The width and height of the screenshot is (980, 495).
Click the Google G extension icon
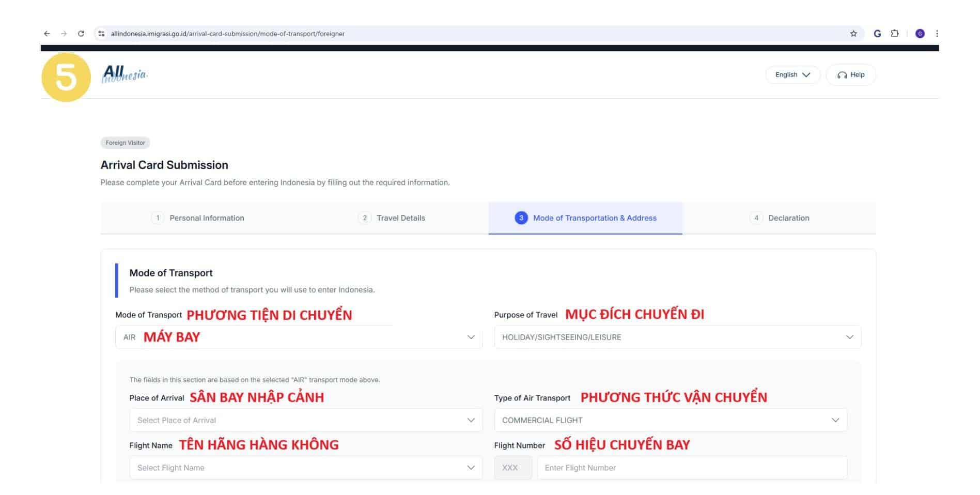point(877,34)
